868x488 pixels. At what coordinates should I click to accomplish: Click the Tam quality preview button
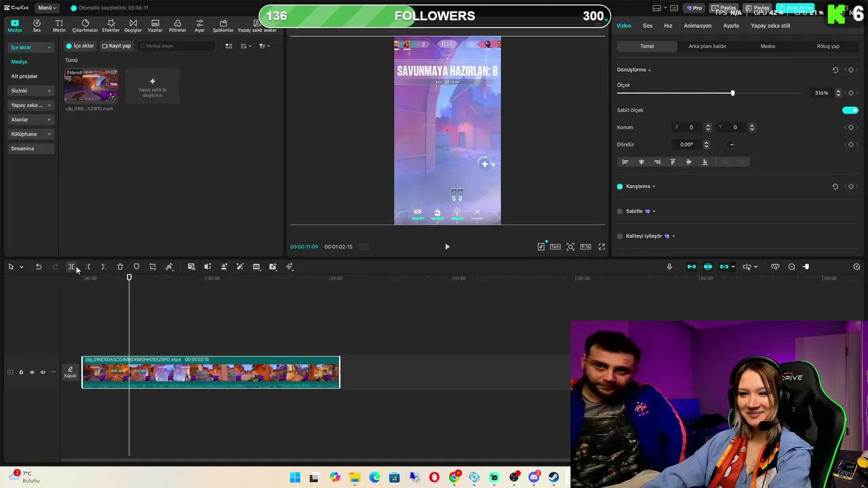(555, 247)
